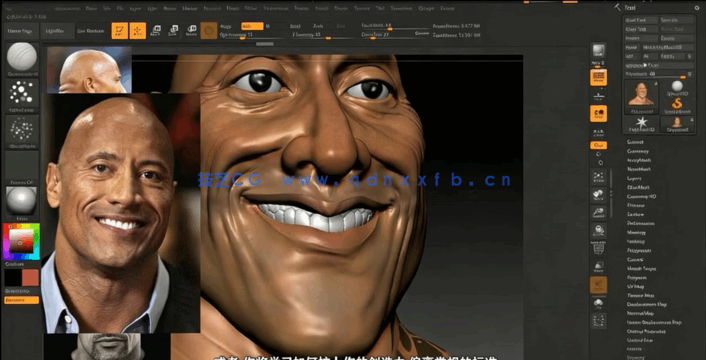The height and width of the screenshot is (360, 706).
Task: Open the Stroke type thumbnail showing dots
Action: coord(22,95)
